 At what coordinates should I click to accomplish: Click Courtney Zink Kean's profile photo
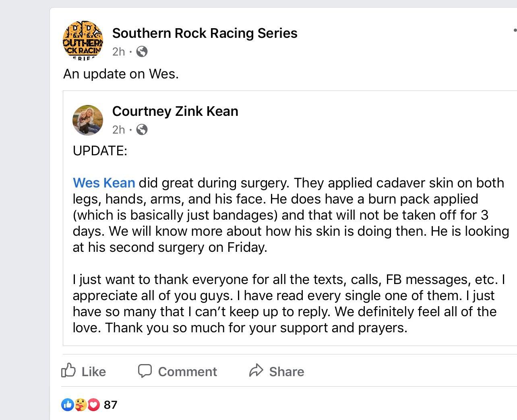click(87, 120)
